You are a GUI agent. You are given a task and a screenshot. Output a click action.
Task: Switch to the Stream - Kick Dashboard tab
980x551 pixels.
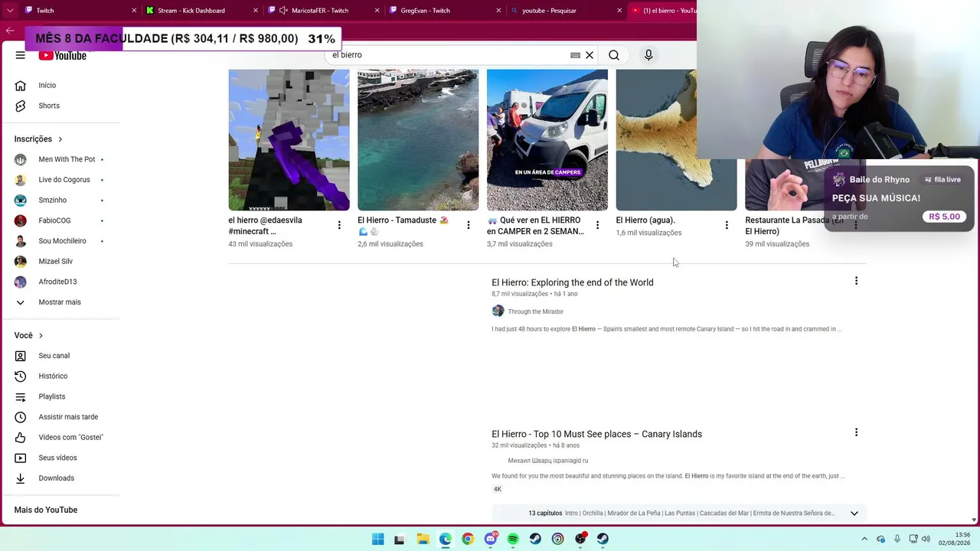pos(202,11)
